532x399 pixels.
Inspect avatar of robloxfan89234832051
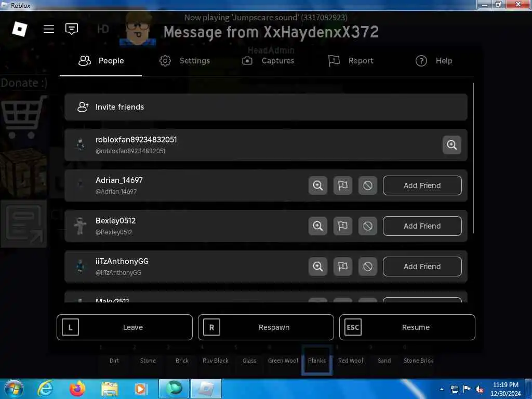coord(451,145)
